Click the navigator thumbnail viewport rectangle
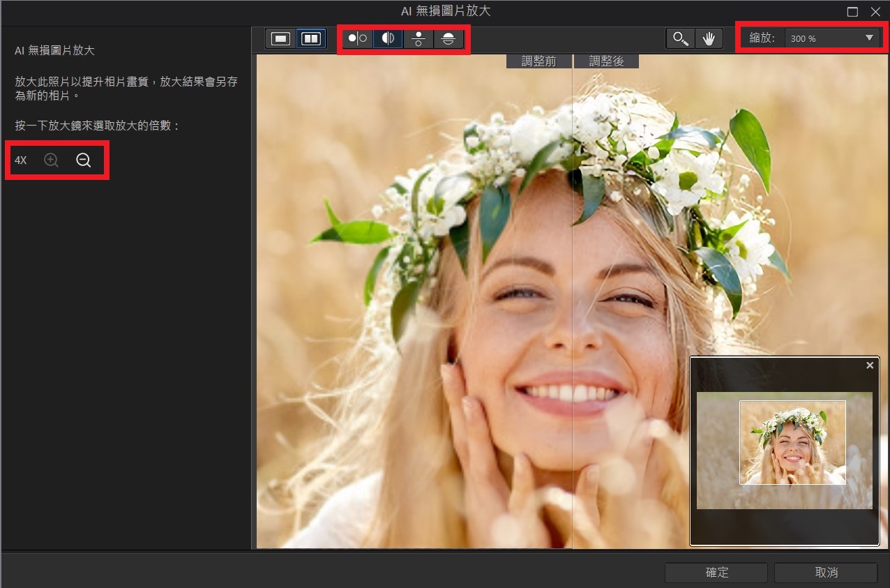 (x=792, y=442)
